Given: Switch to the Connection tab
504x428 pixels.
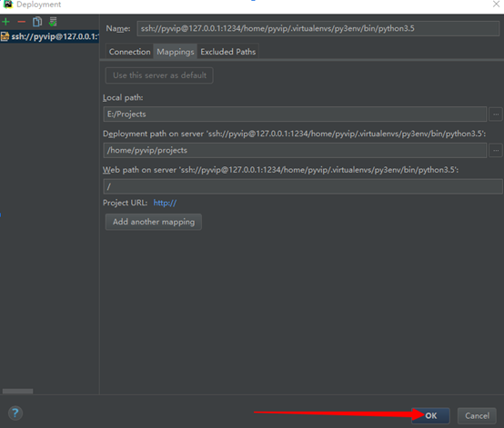Looking at the screenshot, I should (129, 52).
